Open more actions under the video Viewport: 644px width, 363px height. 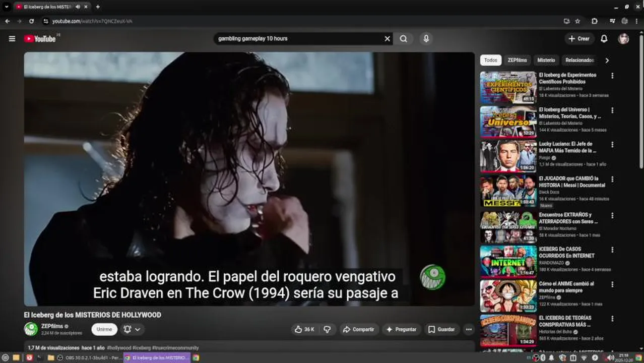469,329
